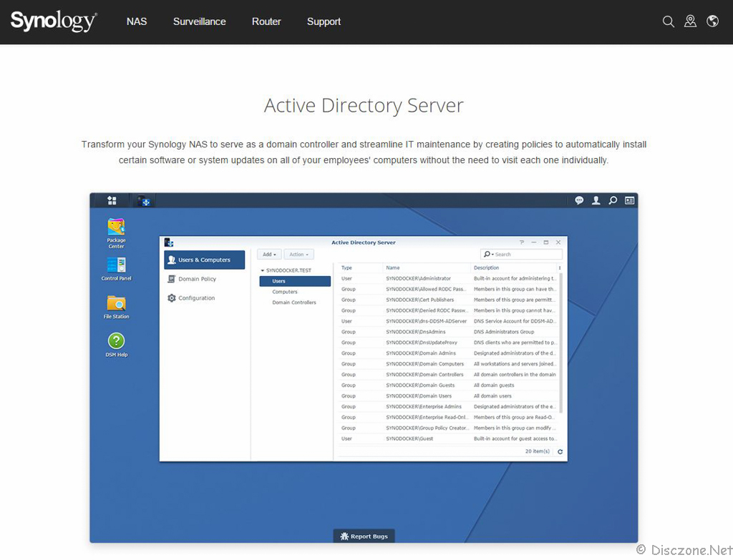Open the DSM desktop search magnifier
Image resolution: width=733 pixels, height=560 pixels.
click(613, 200)
